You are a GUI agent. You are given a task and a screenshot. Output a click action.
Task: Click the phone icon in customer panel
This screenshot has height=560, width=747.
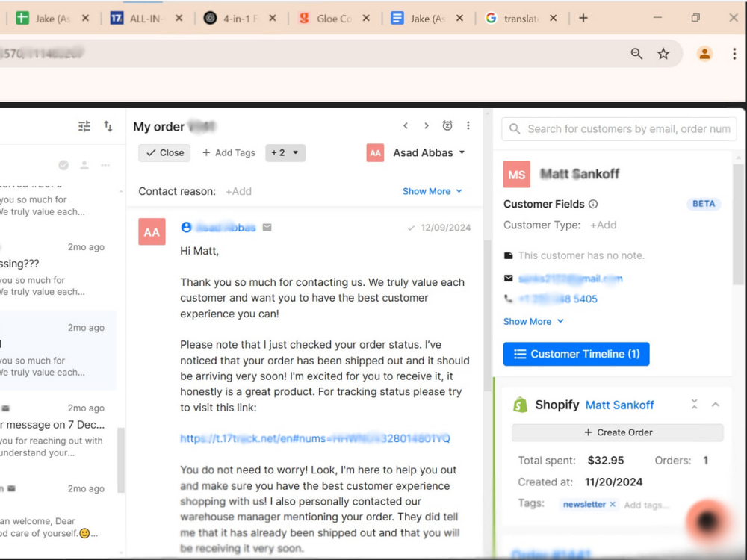coord(508,299)
